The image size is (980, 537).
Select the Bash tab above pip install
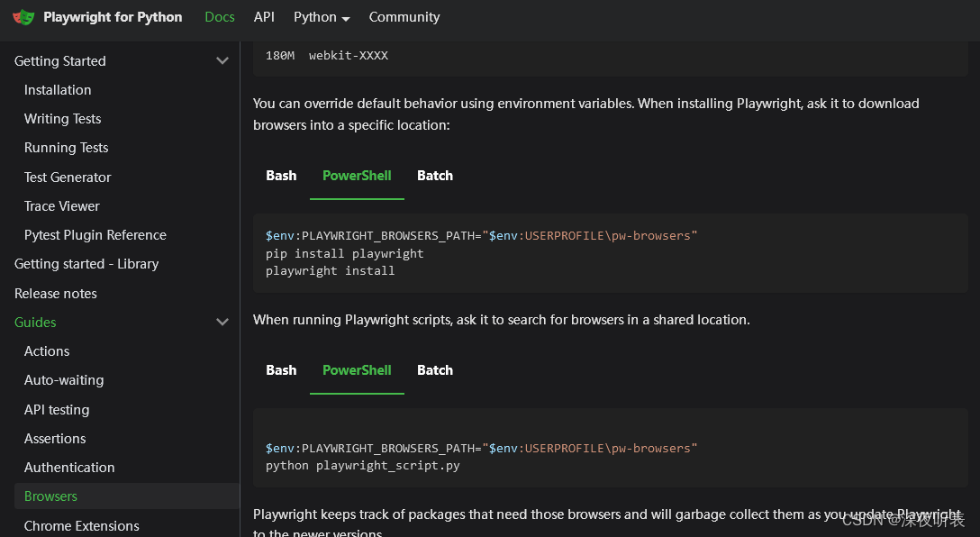pos(281,176)
